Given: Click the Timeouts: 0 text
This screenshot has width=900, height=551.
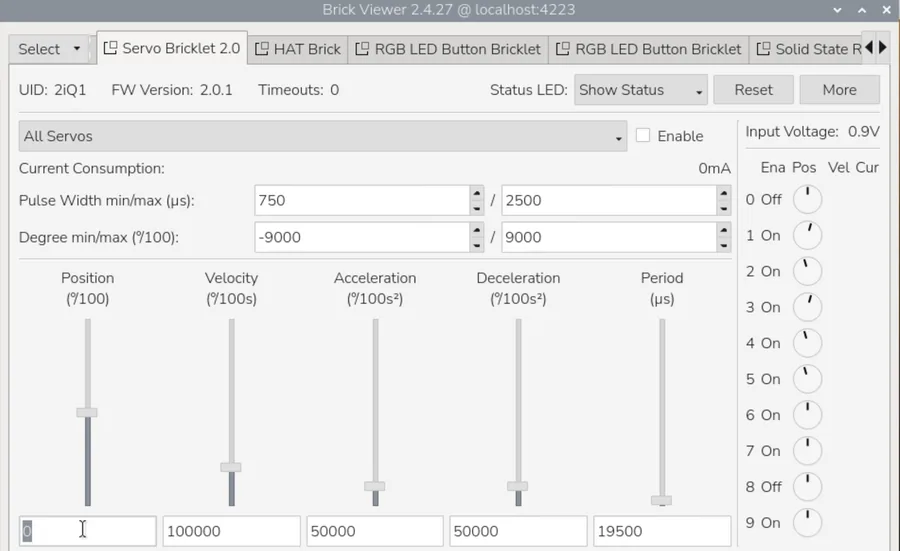Looking at the screenshot, I should coord(298,90).
